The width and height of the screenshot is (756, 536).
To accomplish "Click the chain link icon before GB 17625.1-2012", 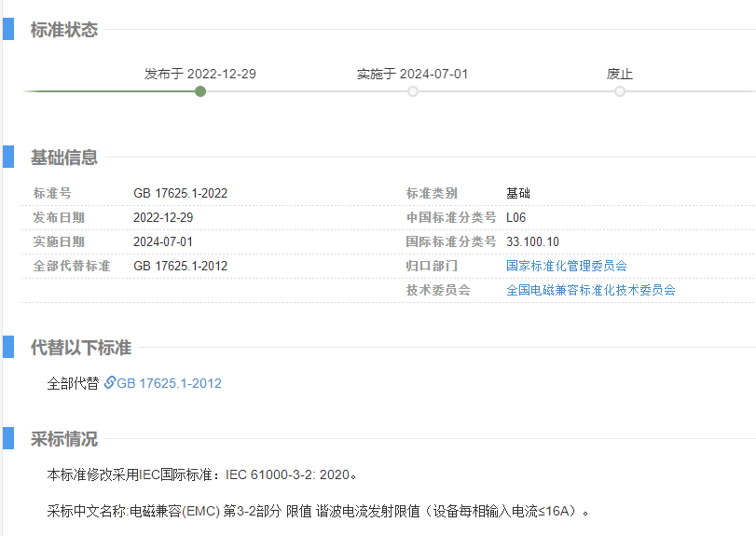I will (109, 382).
